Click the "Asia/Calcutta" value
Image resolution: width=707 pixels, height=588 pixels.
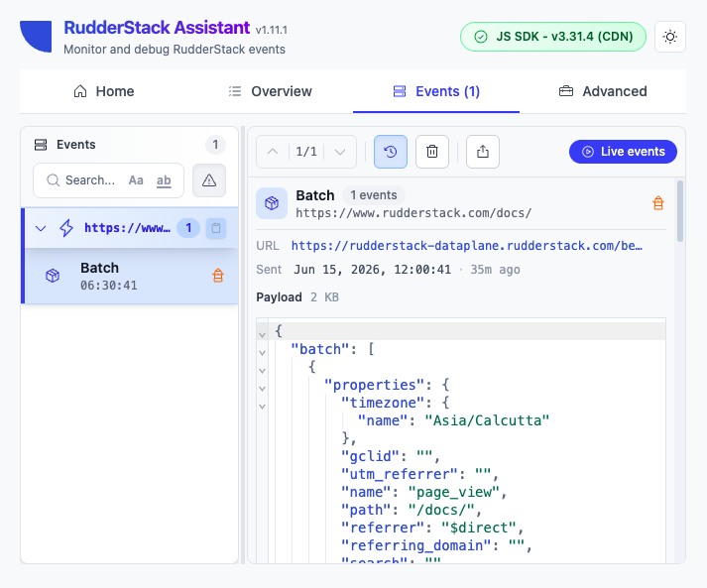click(487, 420)
